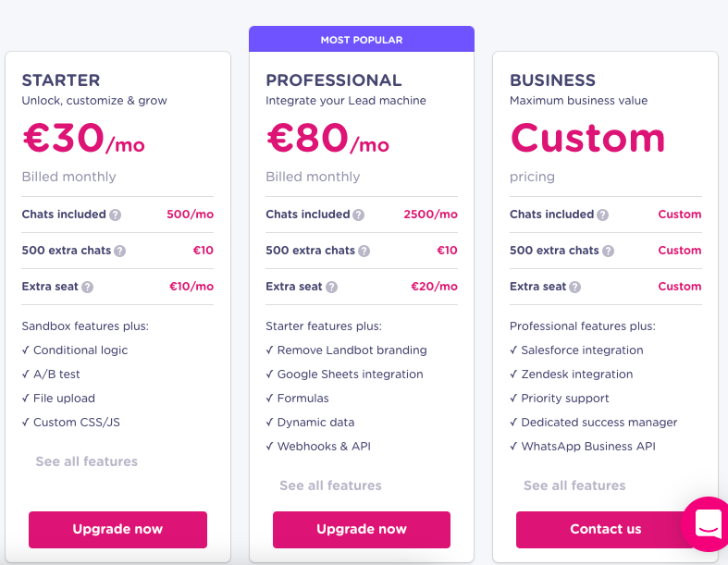
Task: Open help icon beside Professional Chats included
Action: point(358,215)
